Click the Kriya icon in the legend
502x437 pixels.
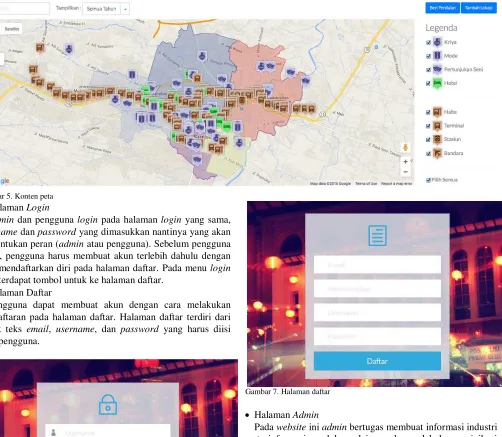437,42
